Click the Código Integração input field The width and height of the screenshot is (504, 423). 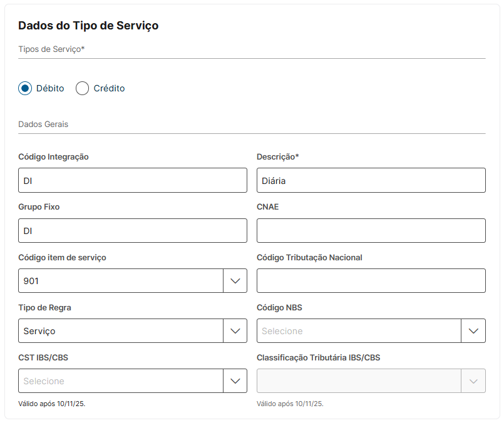click(x=133, y=180)
